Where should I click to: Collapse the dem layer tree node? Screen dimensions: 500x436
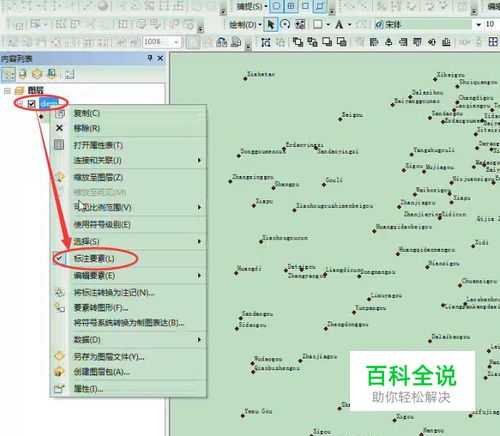tap(20, 104)
